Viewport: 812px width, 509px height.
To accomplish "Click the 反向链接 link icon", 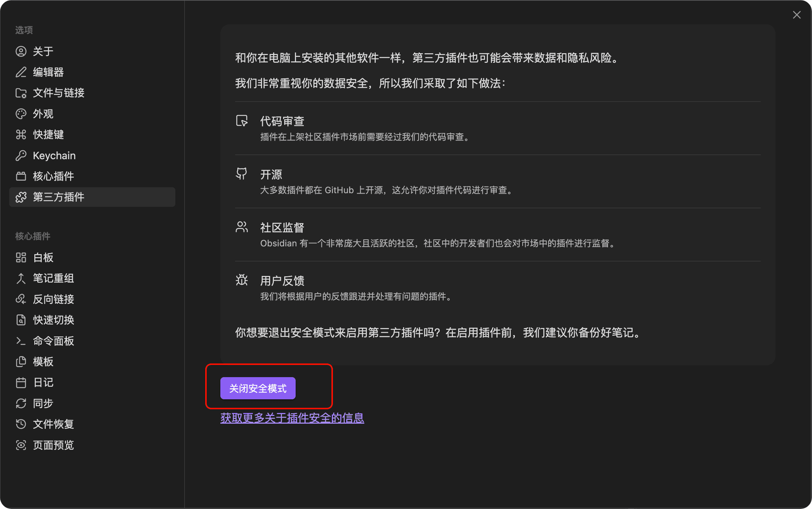I will (x=21, y=299).
